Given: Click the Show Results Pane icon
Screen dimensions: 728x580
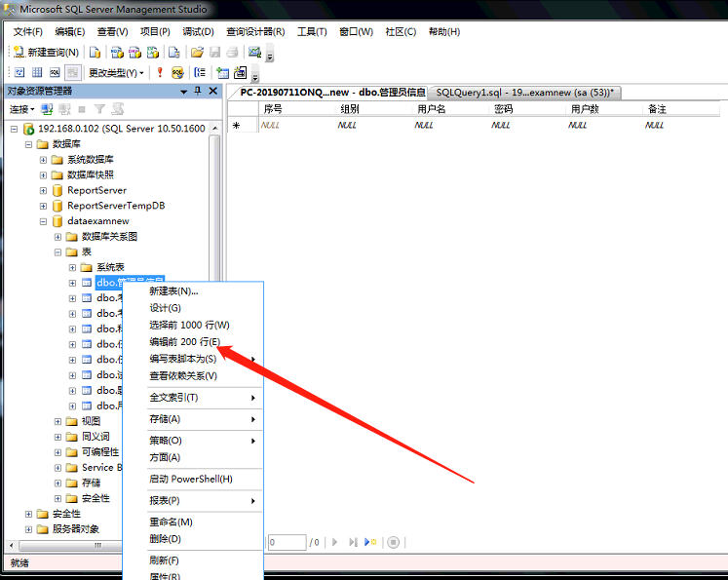Looking at the screenshot, I should point(72,72).
